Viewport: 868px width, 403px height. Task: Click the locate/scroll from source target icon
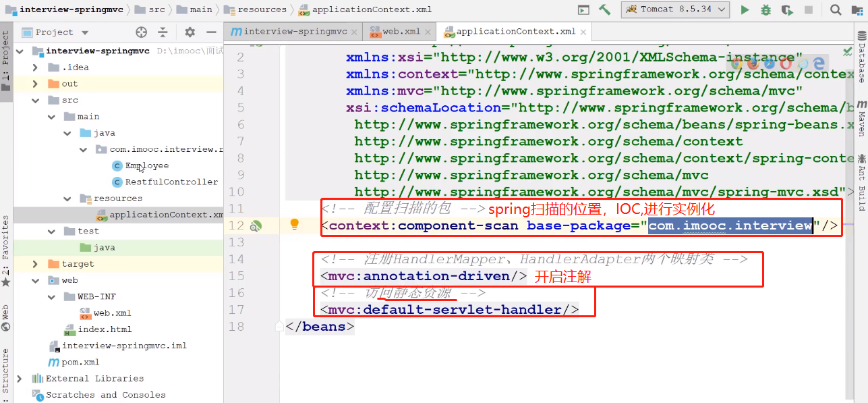pos(141,32)
